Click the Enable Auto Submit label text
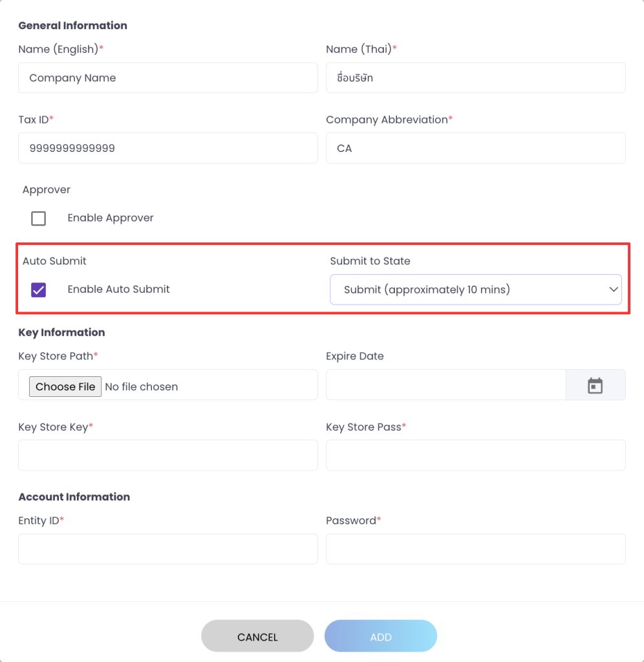The image size is (644, 662). click(x=118, y=289)
